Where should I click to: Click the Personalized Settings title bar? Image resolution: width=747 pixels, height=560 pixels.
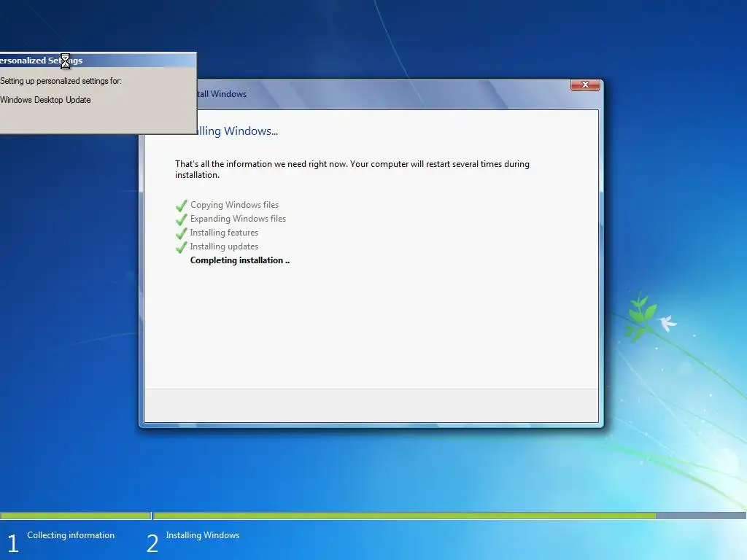click(98, 60)
